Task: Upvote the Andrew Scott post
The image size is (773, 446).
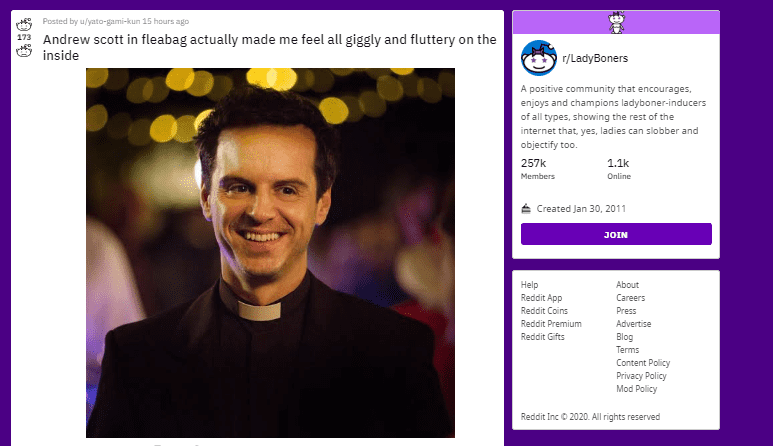Action: tap(25, 23)
